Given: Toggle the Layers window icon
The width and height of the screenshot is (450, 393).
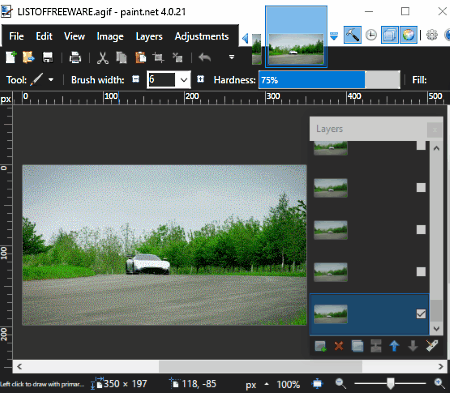Looking at the screenshot, I should pyautogui.click(x=389, y=35).
